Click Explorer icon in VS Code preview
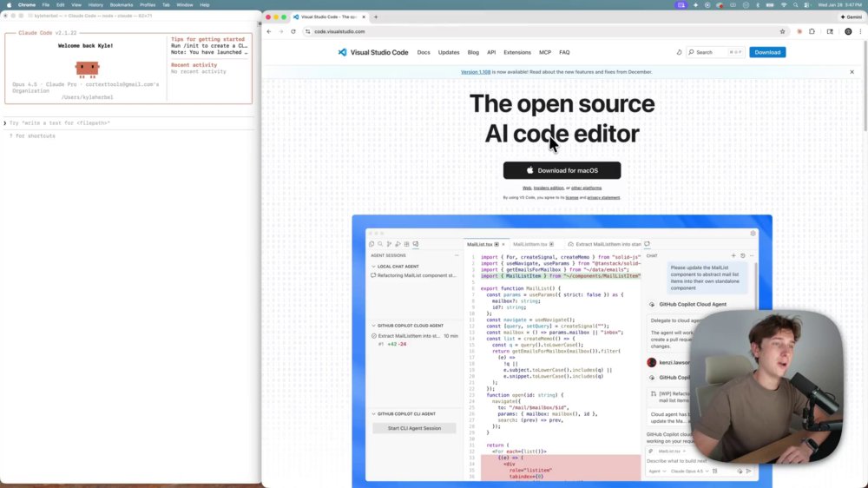 tap(372, 244)
